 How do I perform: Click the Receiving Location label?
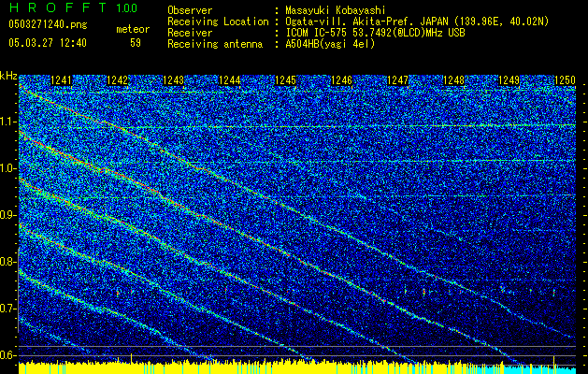point(218,22)
